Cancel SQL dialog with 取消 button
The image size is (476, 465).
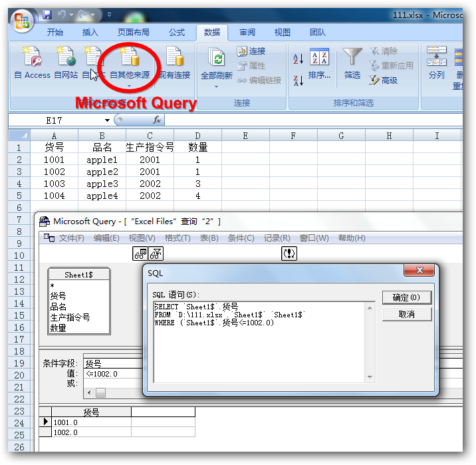click(x=406, y=314)
